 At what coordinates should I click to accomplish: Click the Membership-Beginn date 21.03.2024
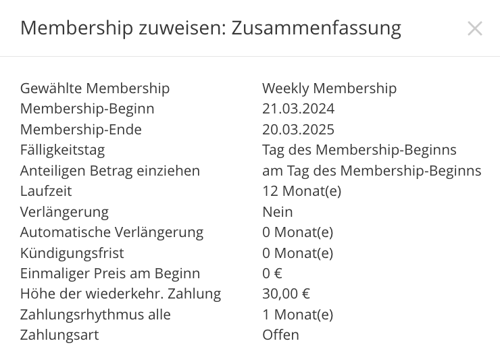point(298,109)
